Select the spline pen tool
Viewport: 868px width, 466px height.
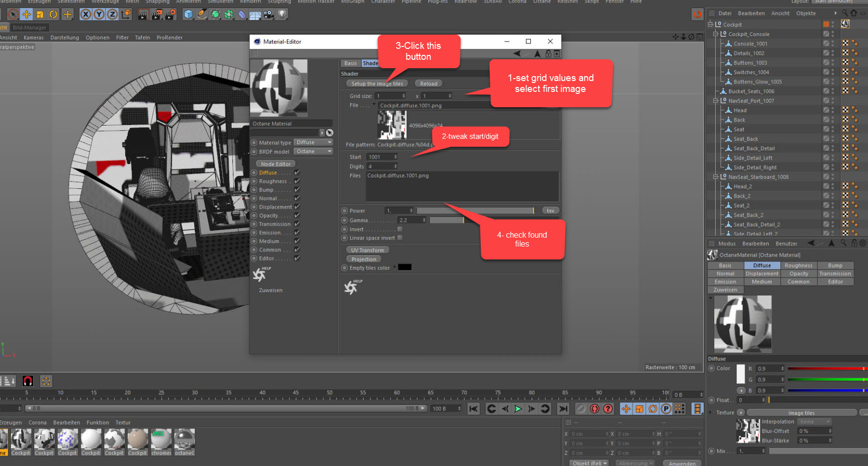tap(202, 14)
